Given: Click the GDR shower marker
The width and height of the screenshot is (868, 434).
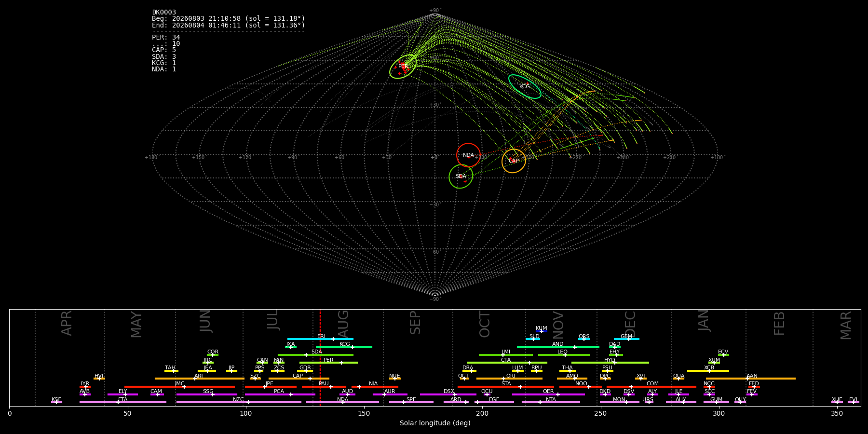Looking at the screenshot, I should [305, 371].
